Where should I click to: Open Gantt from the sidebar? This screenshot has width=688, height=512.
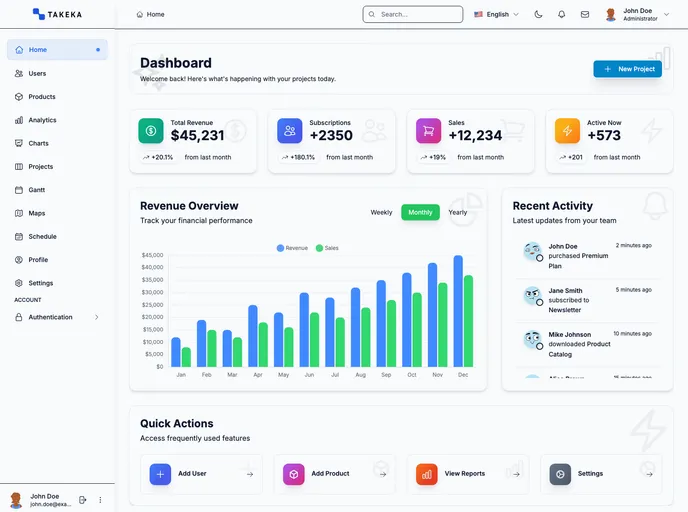coord(36,190)
